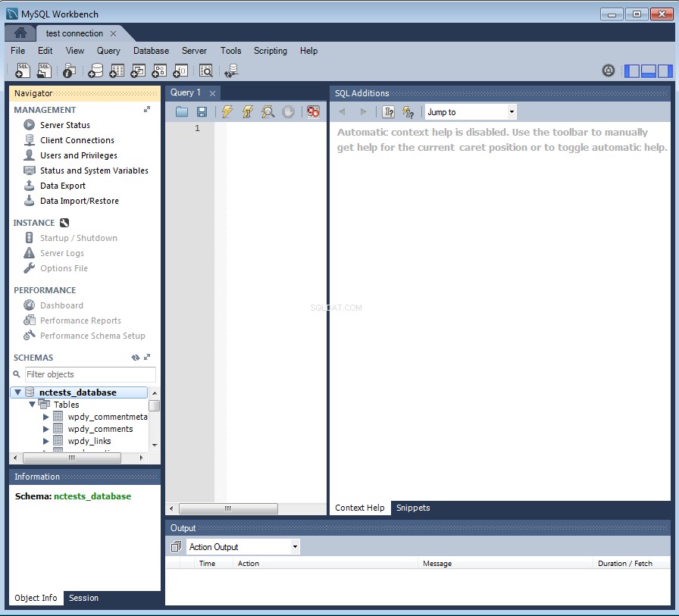Go forward in SQL Additions help
679x616 pixels.
coord(363,112)
